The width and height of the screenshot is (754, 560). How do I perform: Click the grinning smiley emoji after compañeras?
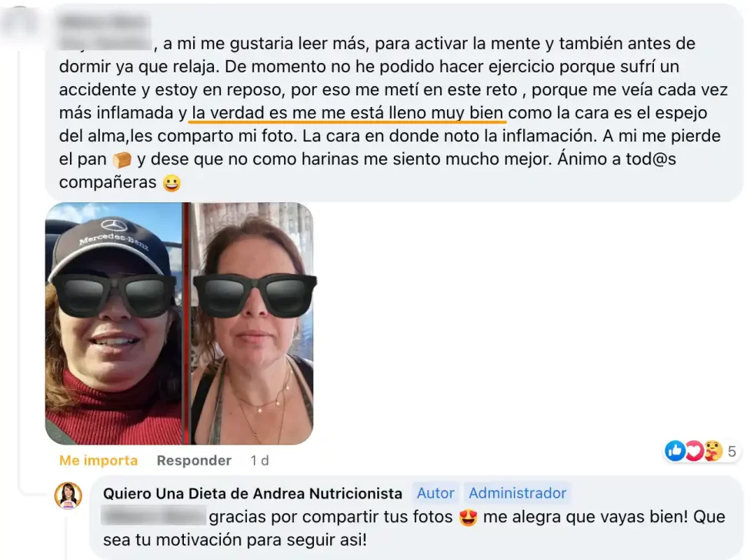click(x=172, y=182)
